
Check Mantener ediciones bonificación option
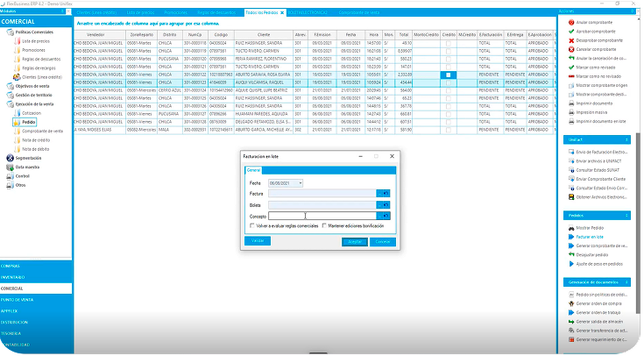point(323,225)
